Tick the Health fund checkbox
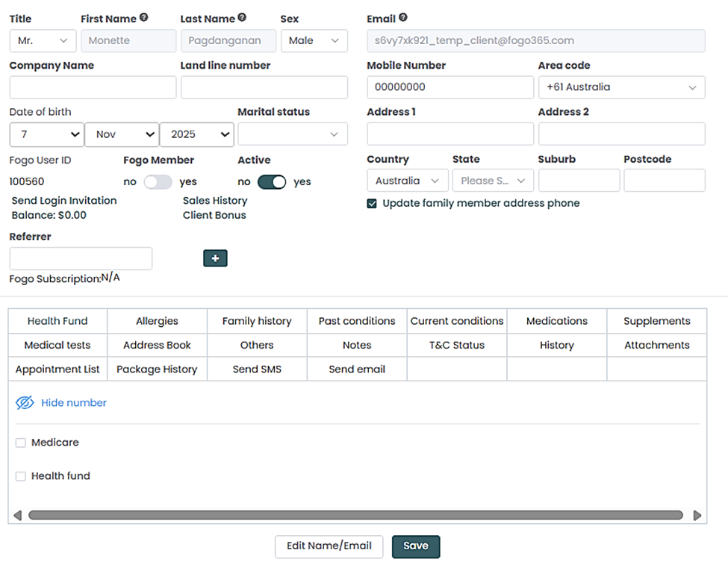This screenshot has height=562, width=728. [21, 476]
